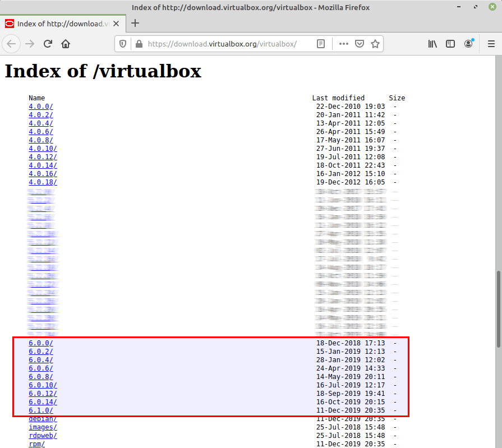Viewport: 502px width, 448px height.
Task: Show site security via padlock icon
Action: pos(137,44)
